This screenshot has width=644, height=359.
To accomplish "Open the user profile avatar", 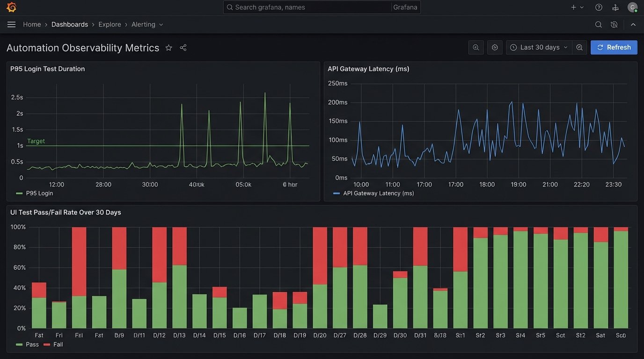I will click(x=632, y=7).
